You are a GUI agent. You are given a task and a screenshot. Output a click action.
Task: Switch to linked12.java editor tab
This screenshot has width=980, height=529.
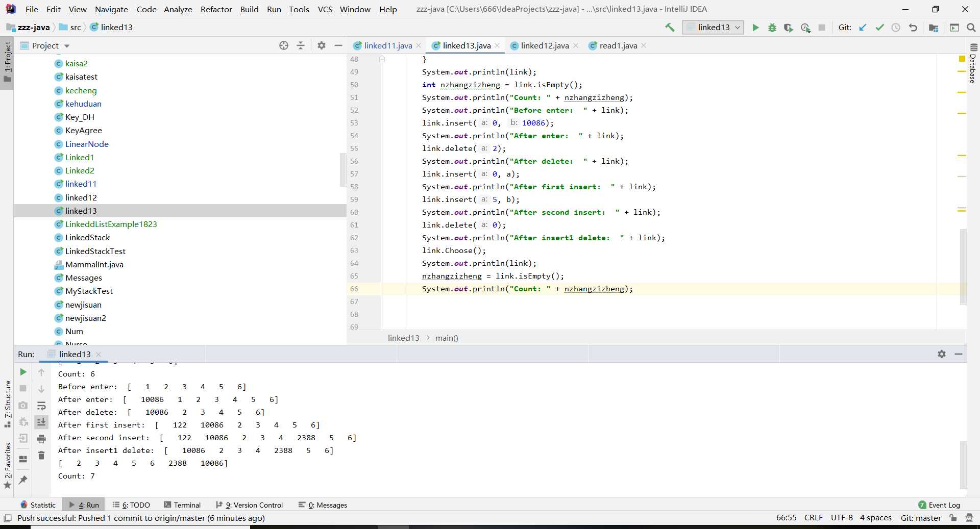click(x=545, y=45)
